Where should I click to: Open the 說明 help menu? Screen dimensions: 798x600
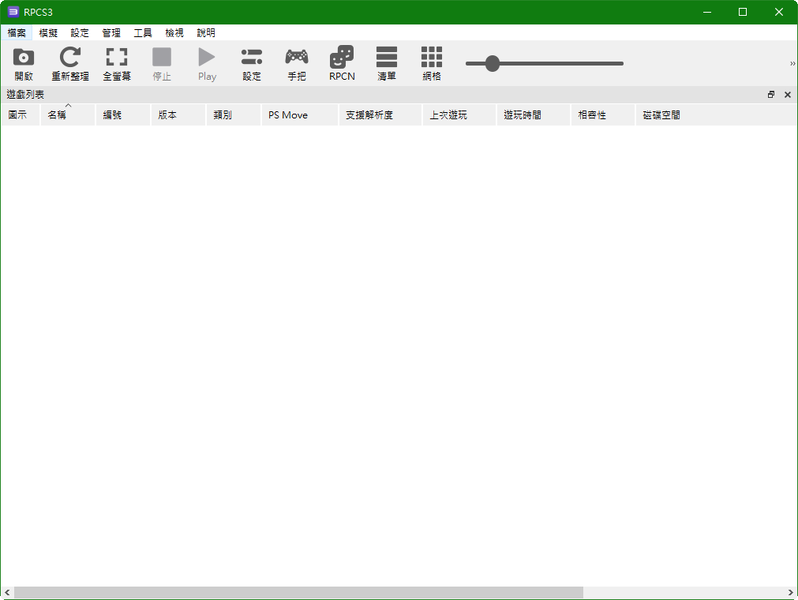[206, 33]
